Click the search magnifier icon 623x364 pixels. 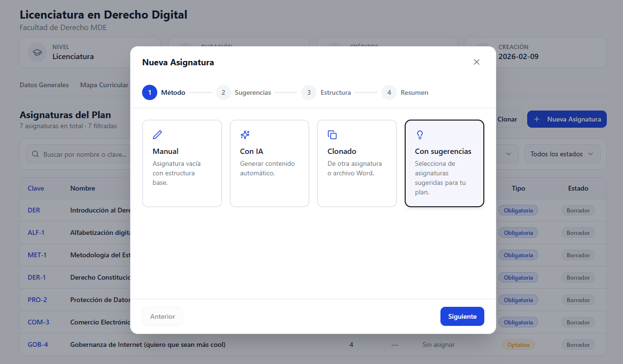[35, 154]
